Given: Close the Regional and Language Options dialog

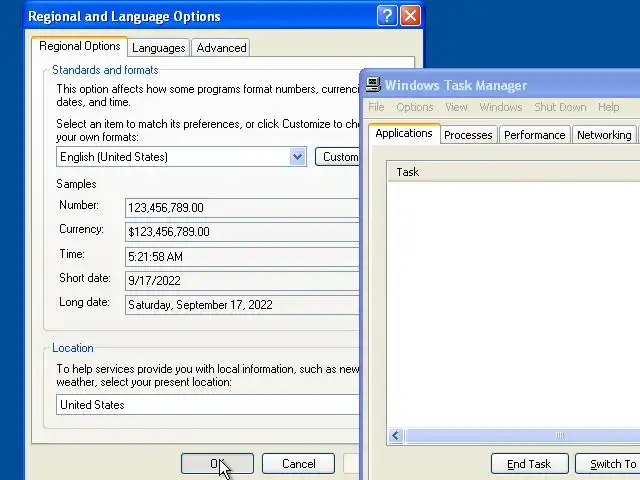Looking at the screenshot, I should tap(410, 16).
